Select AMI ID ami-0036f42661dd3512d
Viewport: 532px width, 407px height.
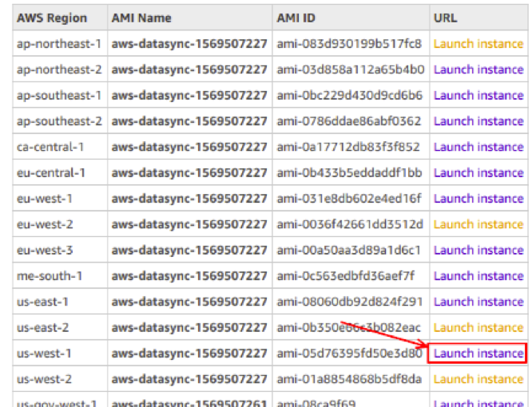coord(350,224)
